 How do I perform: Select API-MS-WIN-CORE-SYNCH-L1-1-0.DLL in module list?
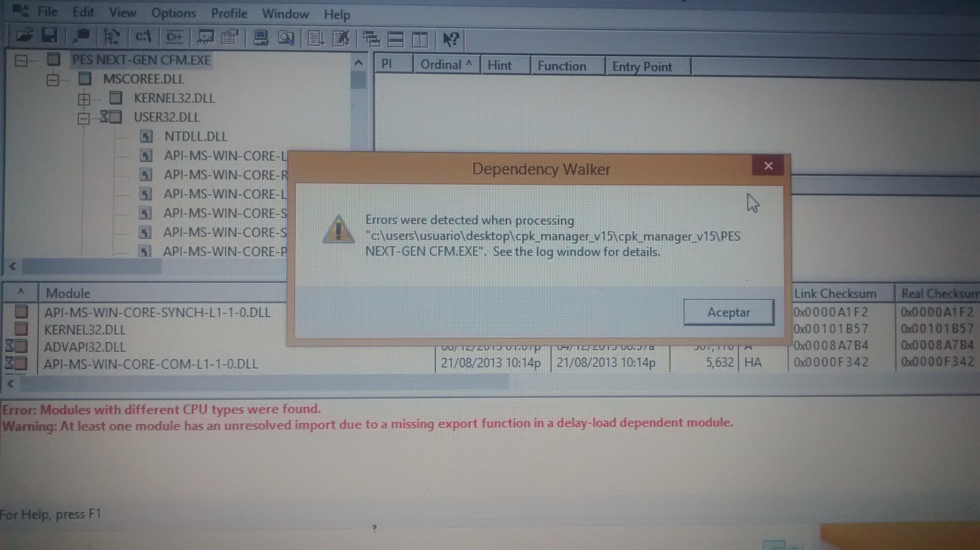click(x=158, y=312)
